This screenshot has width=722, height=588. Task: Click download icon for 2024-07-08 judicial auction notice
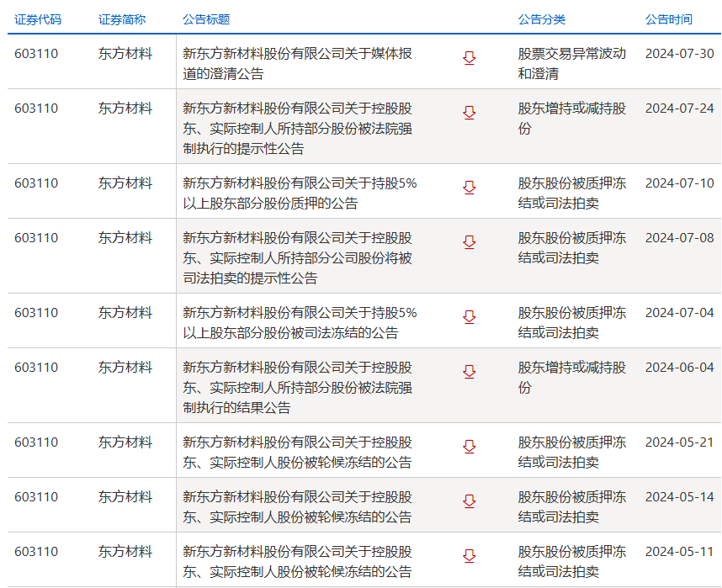[x=470, y=242]
